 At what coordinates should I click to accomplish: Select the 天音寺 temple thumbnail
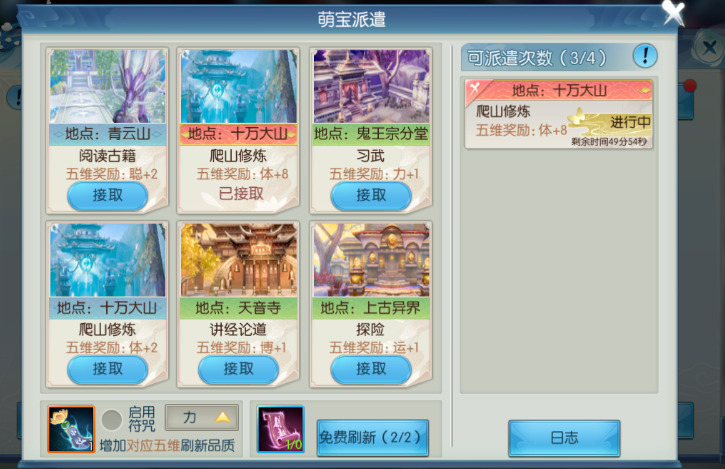coord(239,260)
